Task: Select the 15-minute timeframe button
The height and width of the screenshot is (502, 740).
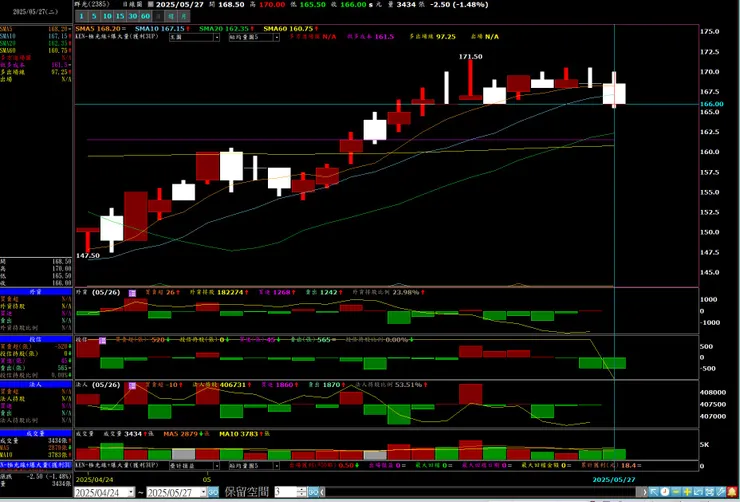Action: 120,16
